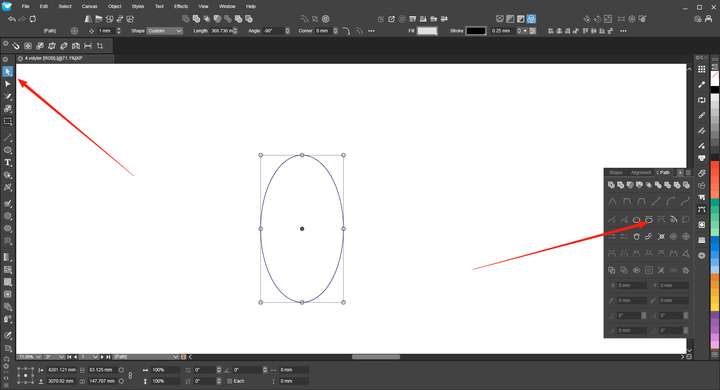Open the Effects menu

point(181,6)
